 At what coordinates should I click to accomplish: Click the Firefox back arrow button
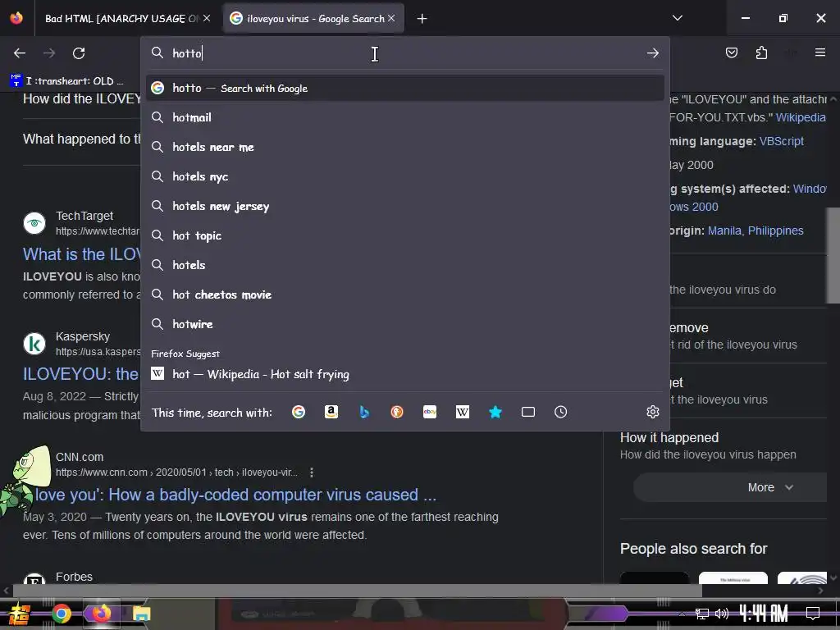tap(20, 53)
